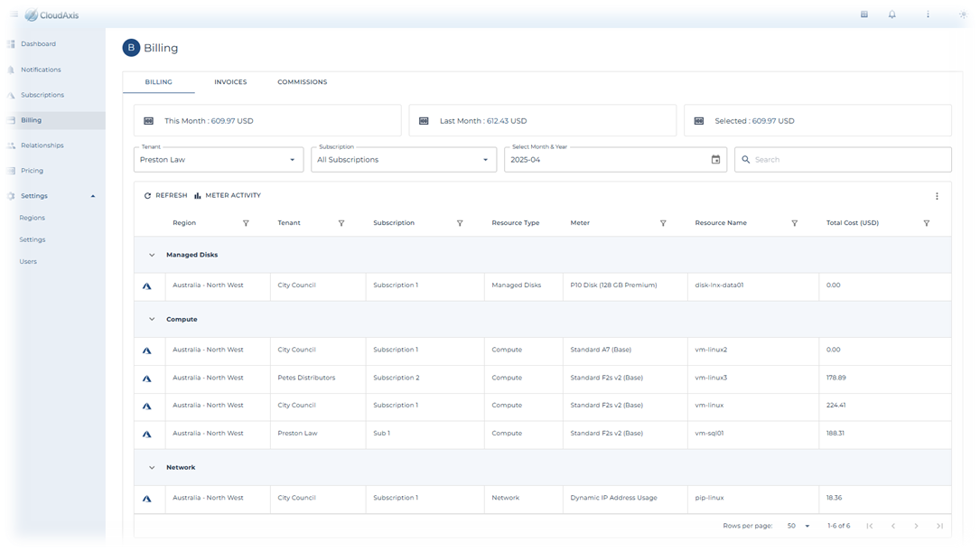The image size is (980, 552).
Task: Sort by Resource Type column header
Action: 516,223
